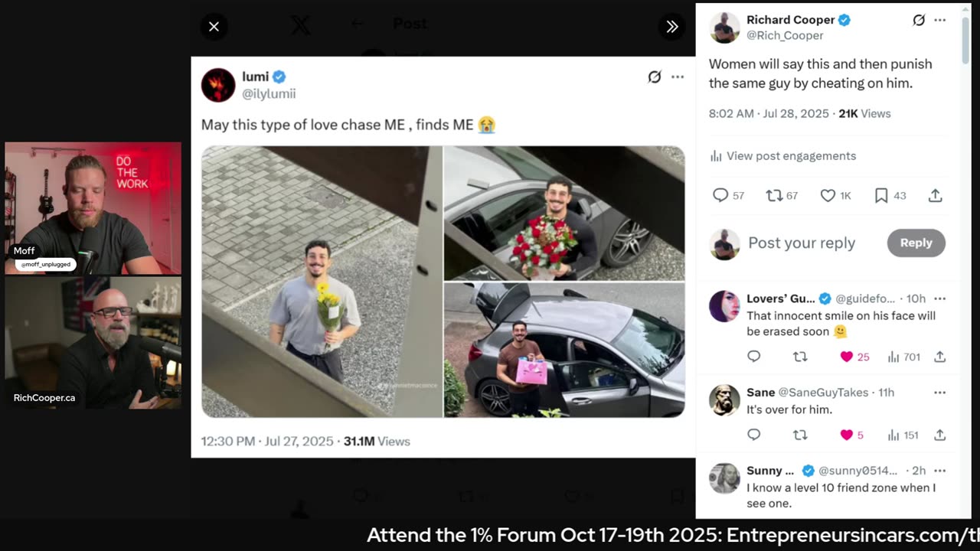Click the reply icon with 57 comments
Viewport: 980px width, 551px height.
[x=720, y=196]
